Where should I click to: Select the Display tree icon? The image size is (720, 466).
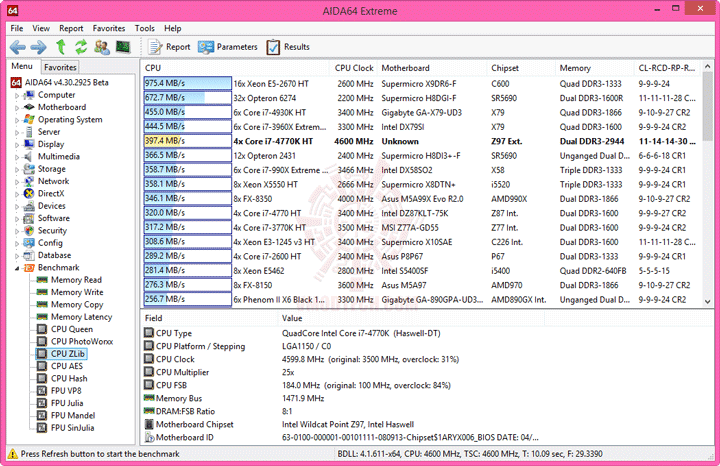pyautogui.click(x=29, y=144)
